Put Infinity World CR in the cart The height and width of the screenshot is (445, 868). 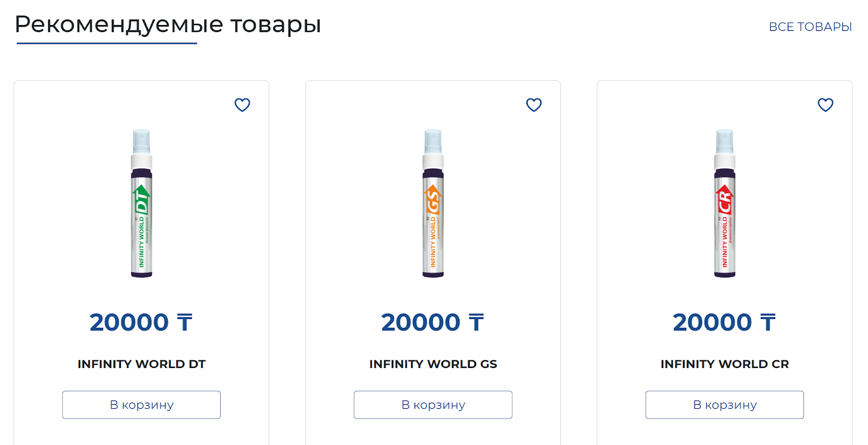click(x=725, y=405)
